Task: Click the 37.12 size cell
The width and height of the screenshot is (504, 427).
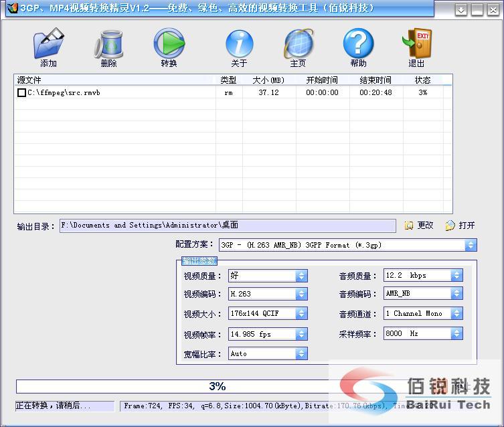Action: [x=268, y=92]
